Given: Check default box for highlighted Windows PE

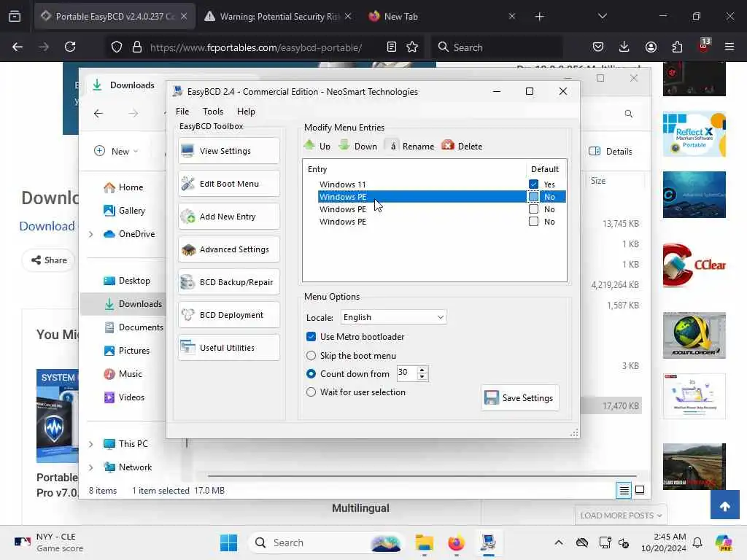Looking at the screenshot, I should [x=533, y=197].
